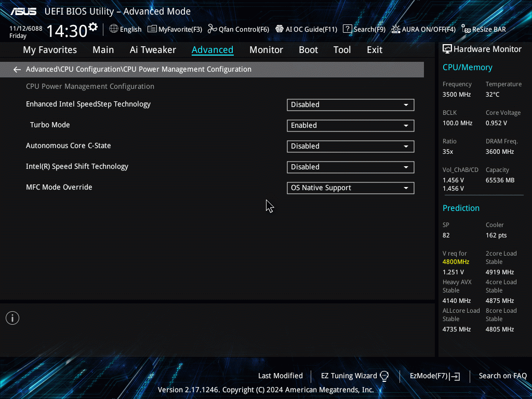Expand the Turbo Mode dropdown
Image resolution: width=532 pixels, height=399 pixels.
pos(350,126)
